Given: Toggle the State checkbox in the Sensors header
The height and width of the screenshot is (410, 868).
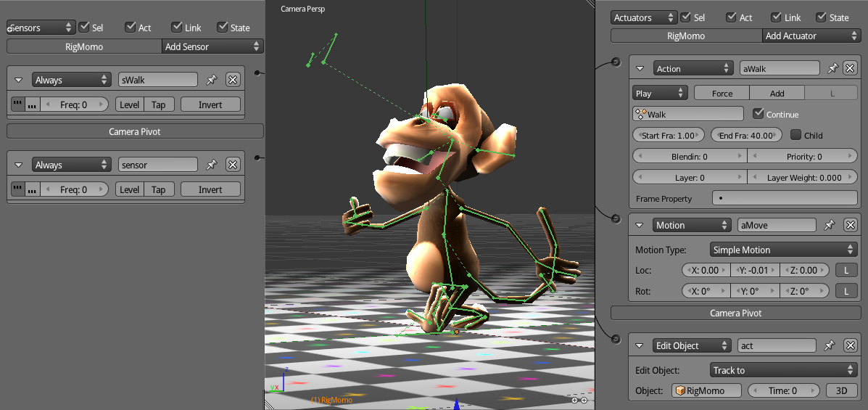Looking at the screenshot, I should pyautogui.click(x=223, y=27).
